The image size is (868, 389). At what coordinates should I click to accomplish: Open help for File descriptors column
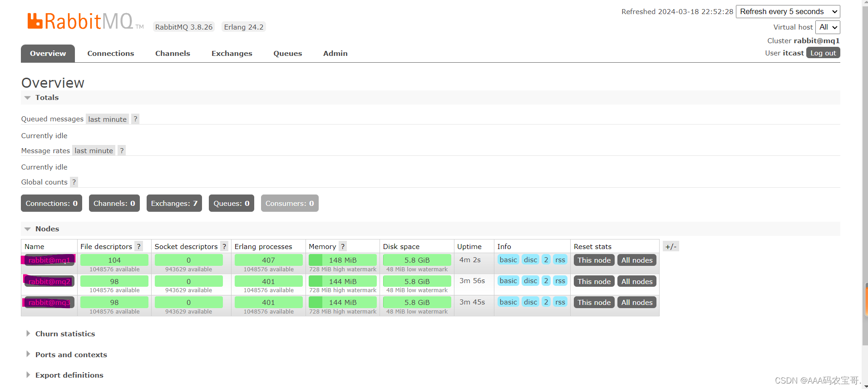coord(139,246)
